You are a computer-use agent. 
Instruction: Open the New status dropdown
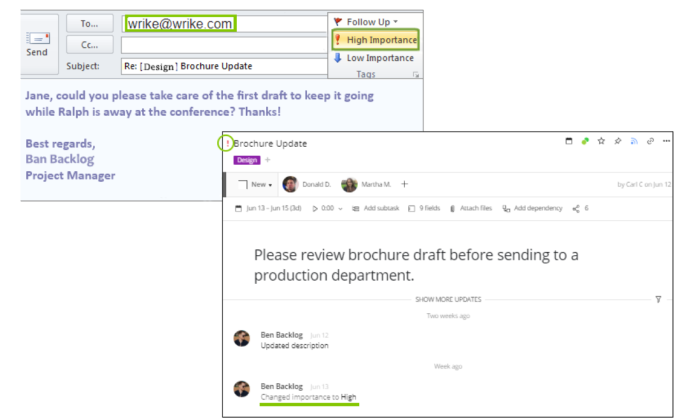(262, 184)
